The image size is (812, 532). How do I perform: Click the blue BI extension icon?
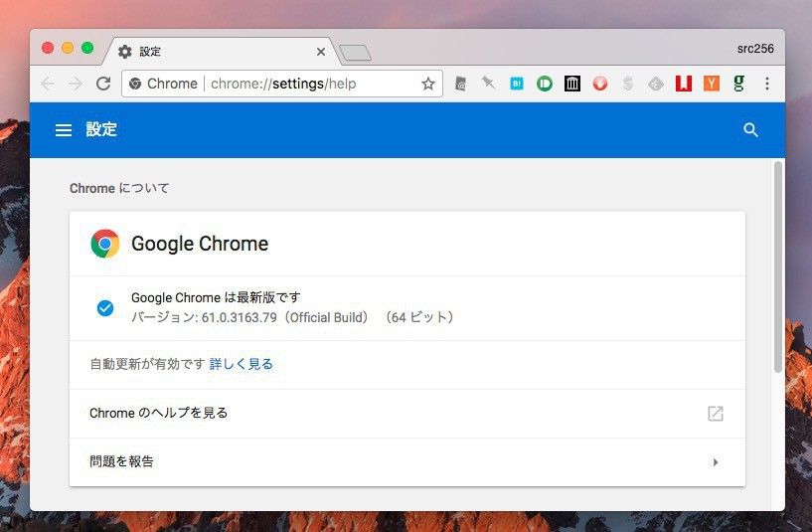(516, 84)
